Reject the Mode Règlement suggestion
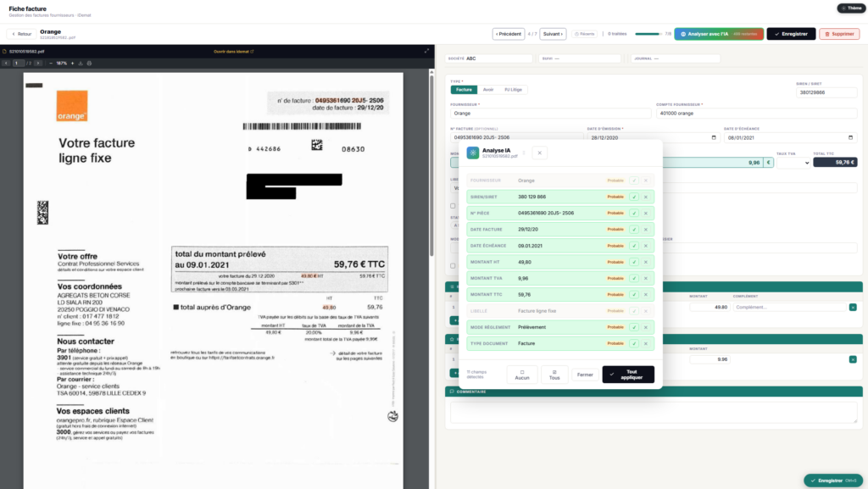Image resolution: width=868 pixels, height=489 pixels. (645, 327)
